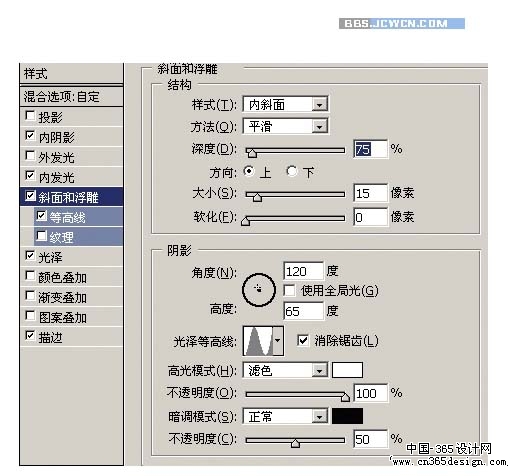Click the black shadow color swatch
Image resolution: width=517 pixels, height=476 pixels.
pos(347,416)
